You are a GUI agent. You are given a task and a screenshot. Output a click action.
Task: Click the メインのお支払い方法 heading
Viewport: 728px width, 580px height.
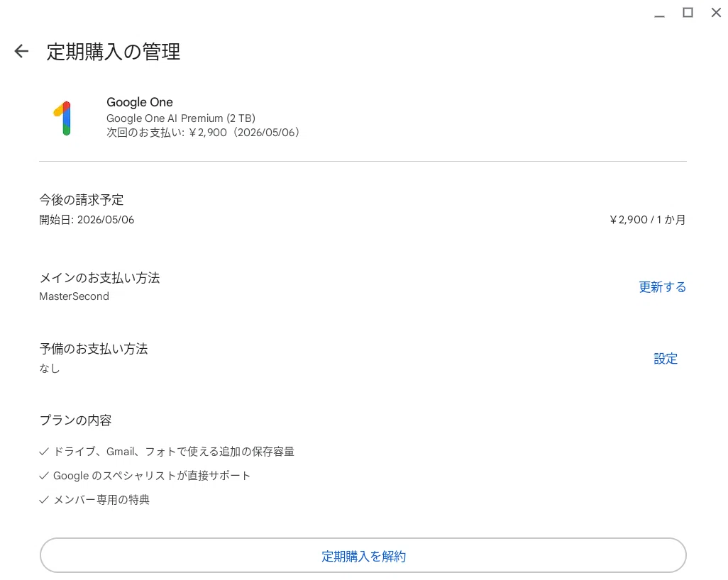pyautogui.click(x=99, y=278)
